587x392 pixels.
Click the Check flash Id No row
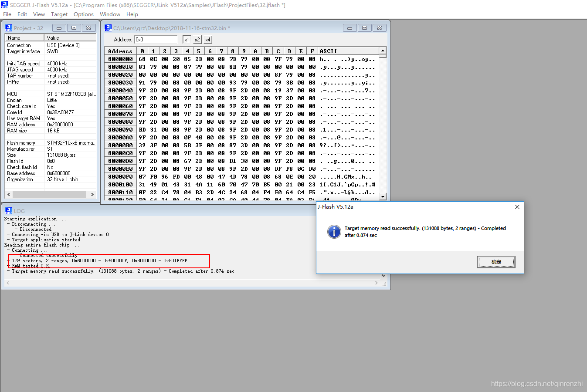51,167
